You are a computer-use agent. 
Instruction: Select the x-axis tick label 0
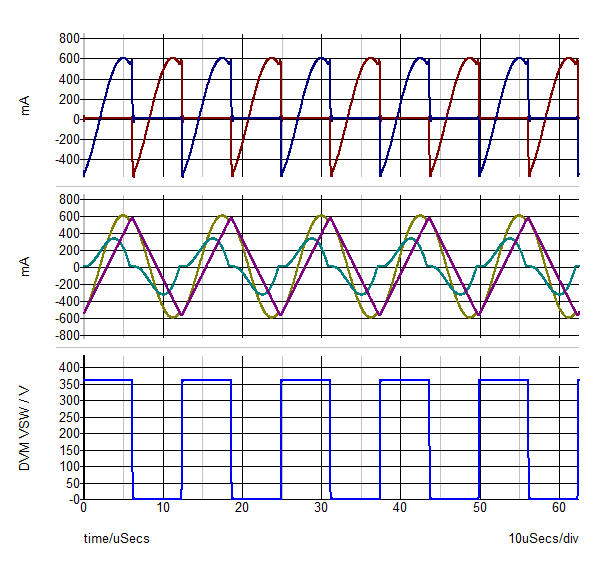pyautogui.click(x=84, y=509)
